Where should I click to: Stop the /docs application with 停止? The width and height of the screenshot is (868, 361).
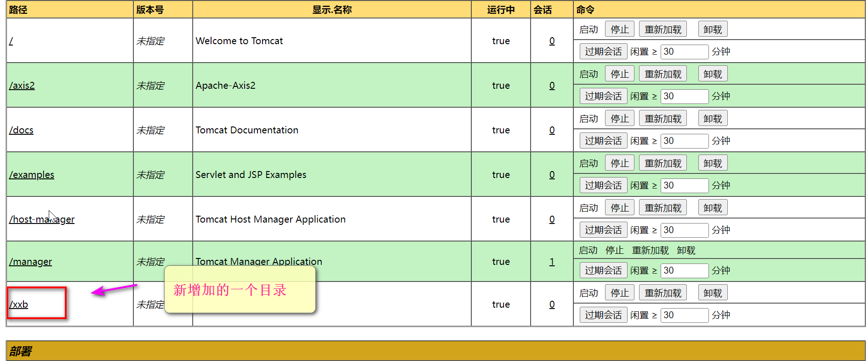pos(619,119)
